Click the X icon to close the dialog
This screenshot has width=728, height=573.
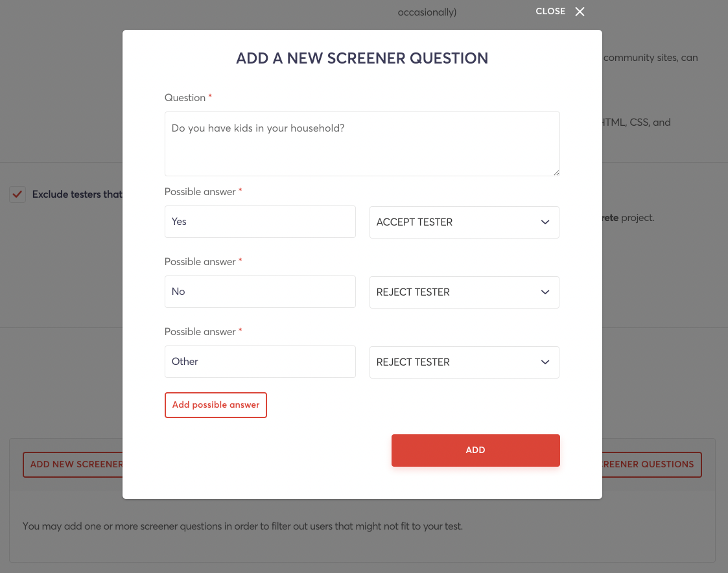coord(580,12)
